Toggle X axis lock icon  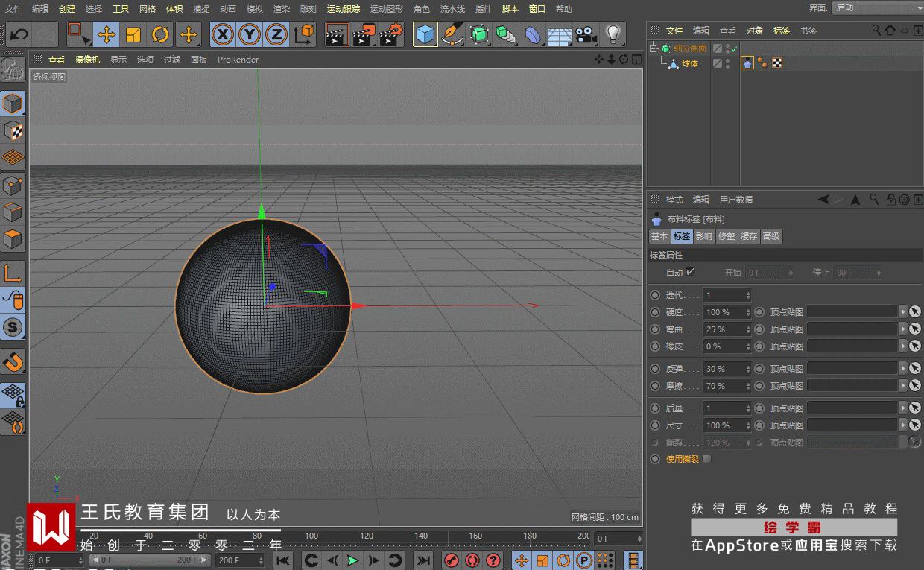[222, 34]
